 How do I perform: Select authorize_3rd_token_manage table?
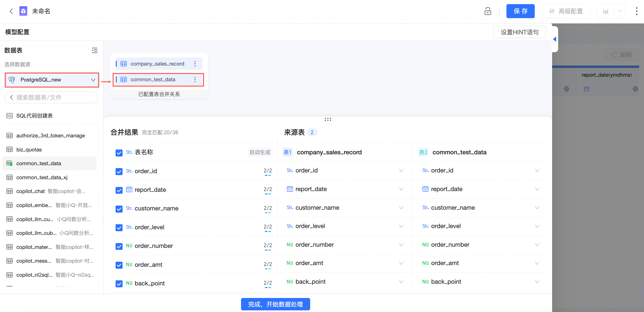coord(51,136)
